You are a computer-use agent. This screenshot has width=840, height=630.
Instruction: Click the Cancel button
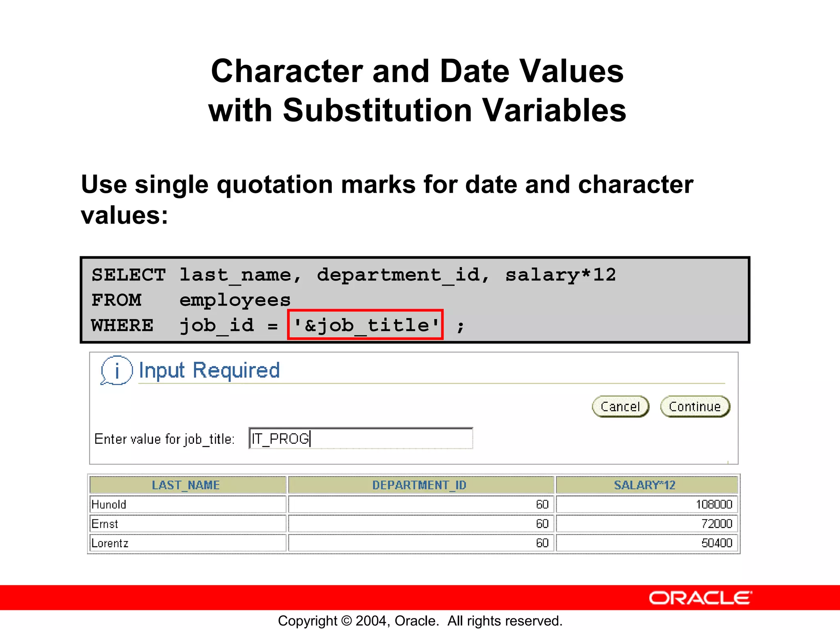(x=620, y=406)
